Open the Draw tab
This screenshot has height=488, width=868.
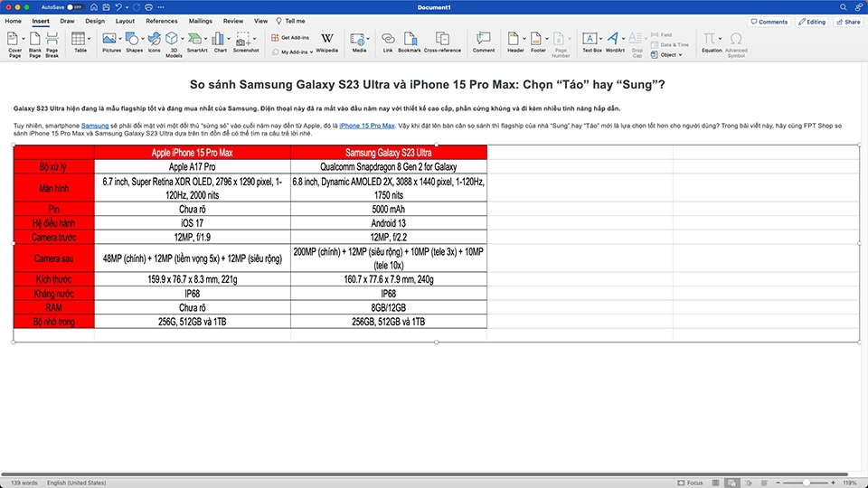point(67,21)
